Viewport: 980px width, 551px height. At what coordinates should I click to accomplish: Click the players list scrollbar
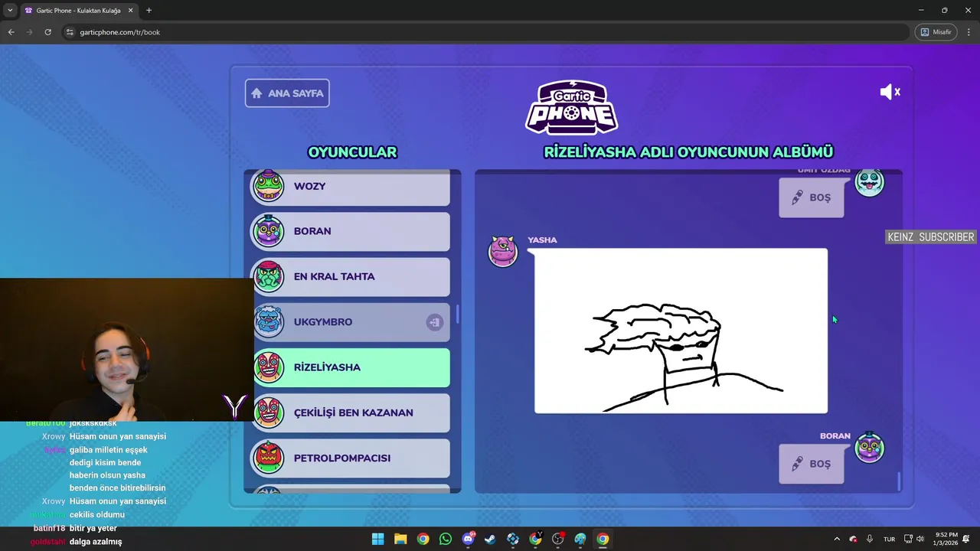pos(457,314)
